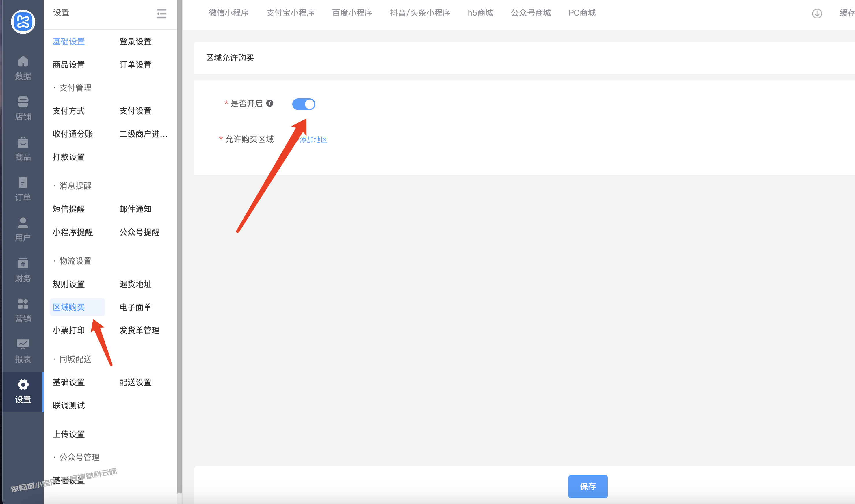The width and height of the screenshot is (855, 504).
Task: Open 邮件通知 menu item
Action: [135, 209]
